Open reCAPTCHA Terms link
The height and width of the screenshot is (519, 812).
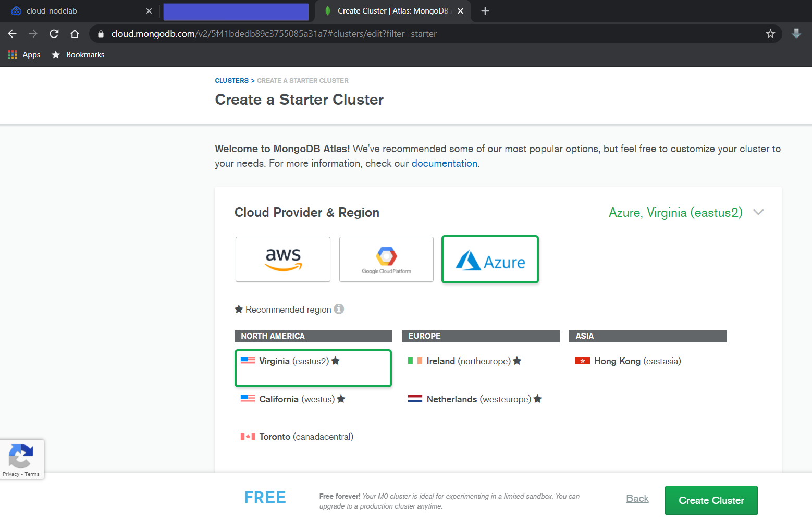tap(32, 474)
